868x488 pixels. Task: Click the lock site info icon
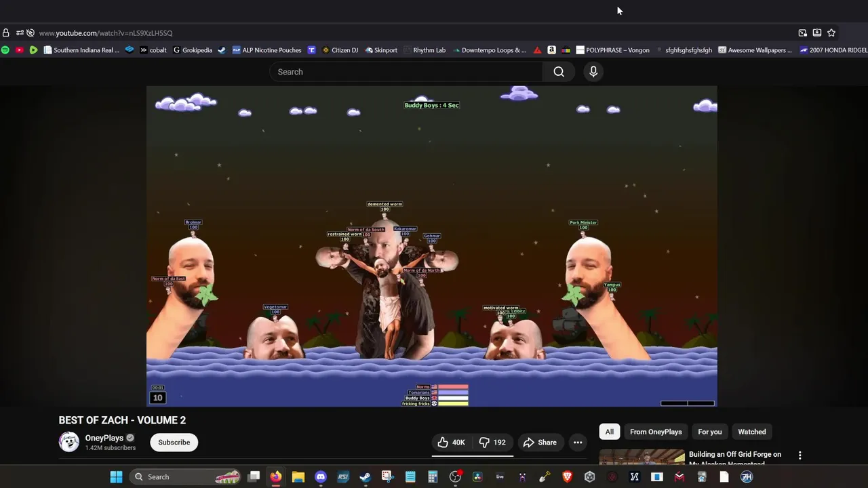[x=6, y=33]
